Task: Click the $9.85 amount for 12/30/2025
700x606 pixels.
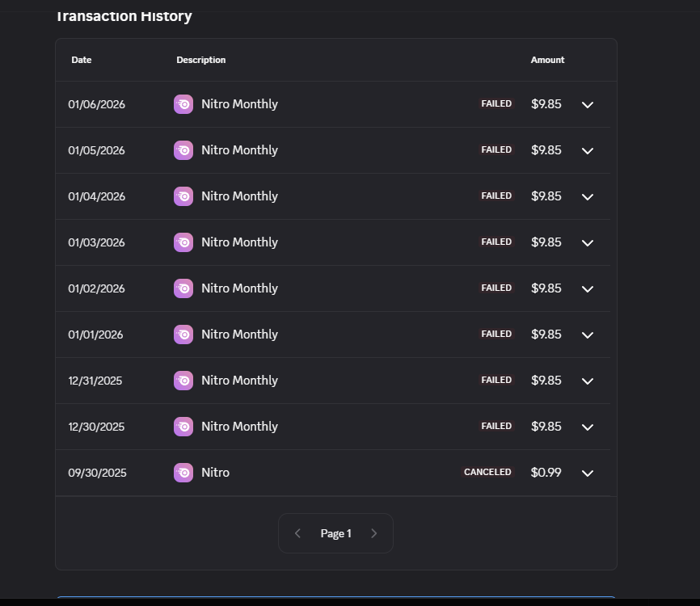Action: coord(546,426)
